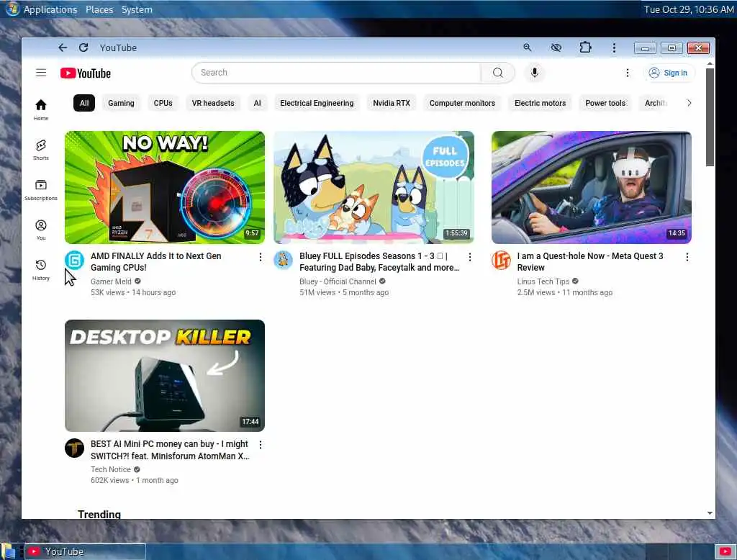Viewport: 737px width, 560px height.
Task: Select the All filter chip
Action: 84,103
